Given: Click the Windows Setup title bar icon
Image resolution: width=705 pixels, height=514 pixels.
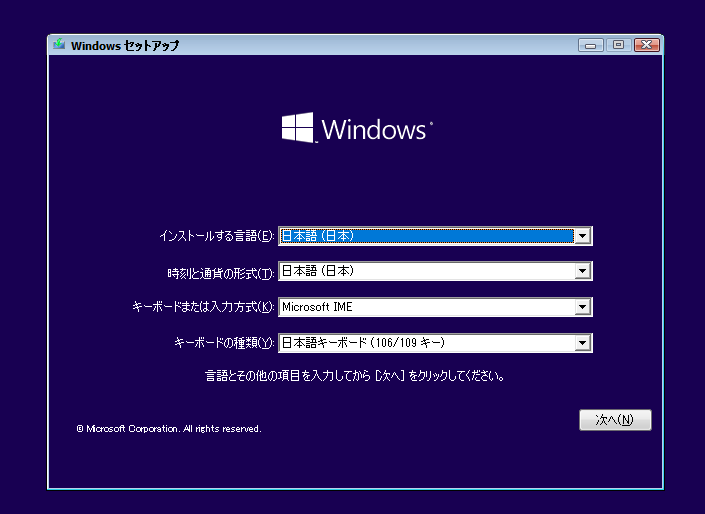Looking at the screenshot, I should (x=59, y=45).
